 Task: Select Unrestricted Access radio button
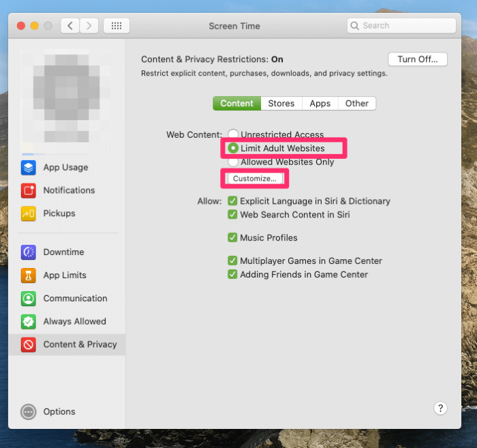tap(233, 134)
